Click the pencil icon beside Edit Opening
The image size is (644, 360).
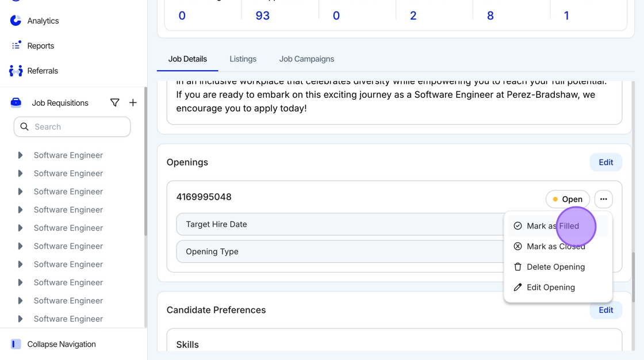pyautogui.click(x=517, y=288)
